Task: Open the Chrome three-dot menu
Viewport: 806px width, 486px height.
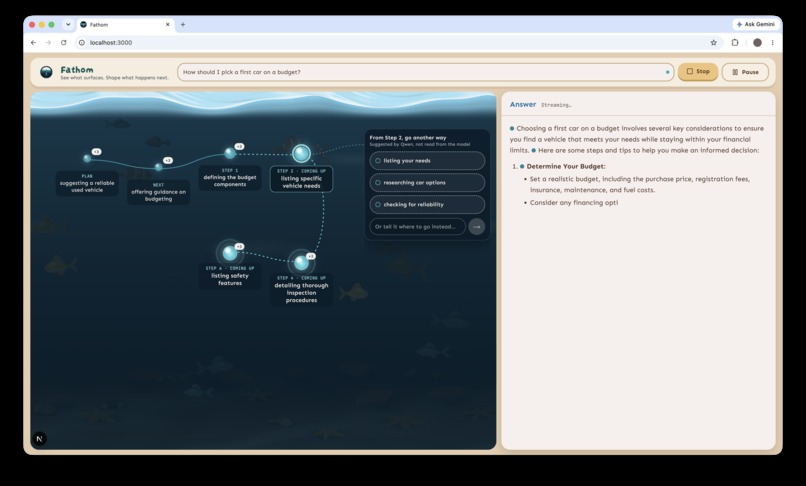Action: pyautogui.click(x=773, y=43)
